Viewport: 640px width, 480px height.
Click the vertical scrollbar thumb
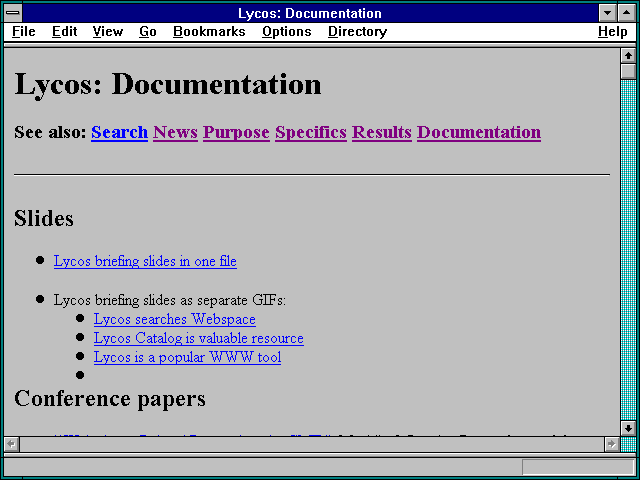[x=628, y=71]
